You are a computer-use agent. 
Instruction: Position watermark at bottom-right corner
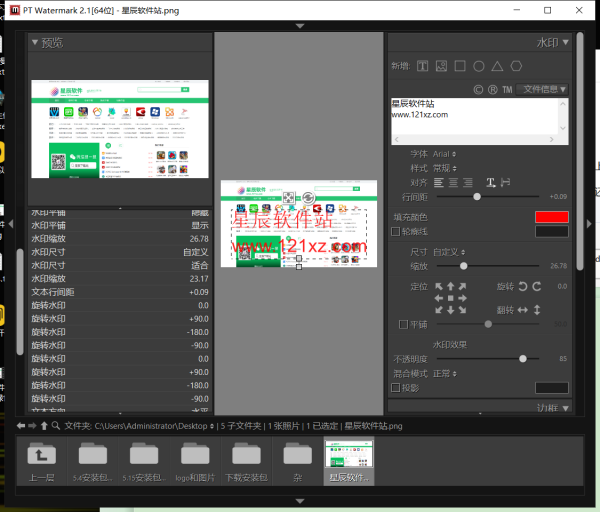click(463, 310)
